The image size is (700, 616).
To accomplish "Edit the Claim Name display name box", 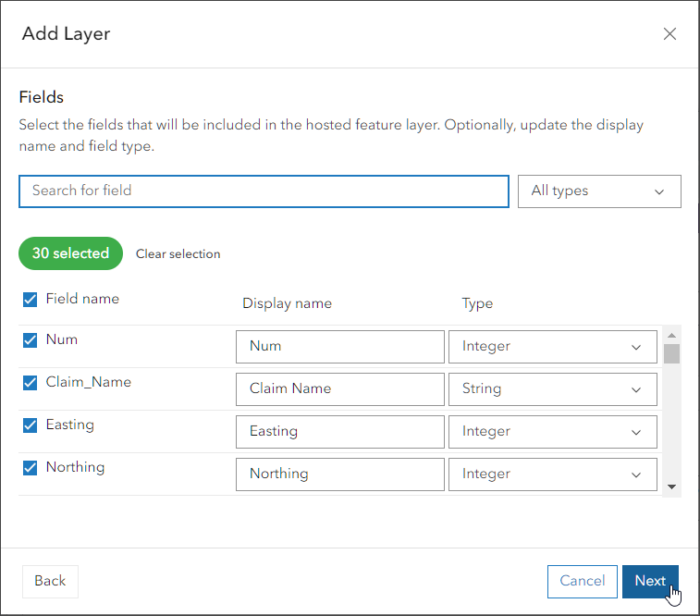I will pyautogui.click(x=339, y=389).
